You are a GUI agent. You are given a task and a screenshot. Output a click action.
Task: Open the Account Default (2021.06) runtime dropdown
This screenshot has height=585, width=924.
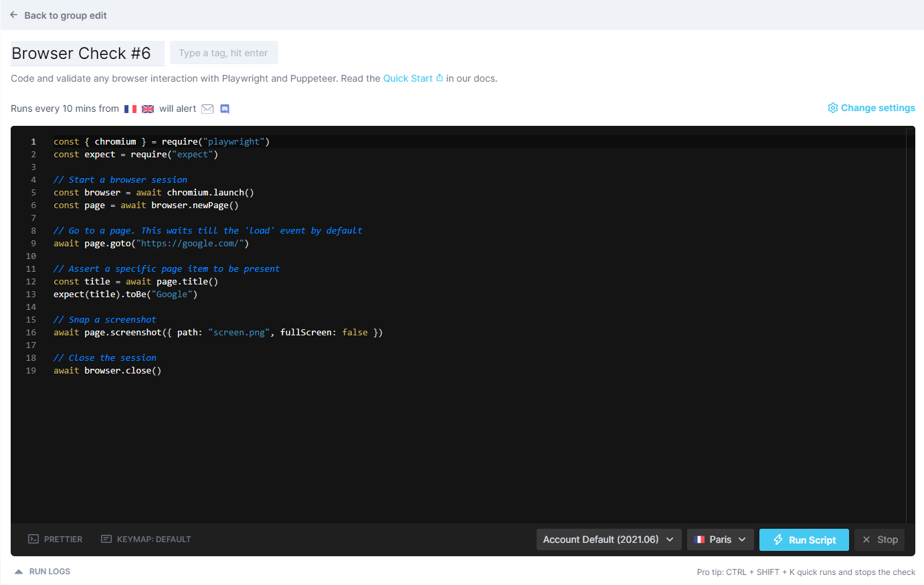tap(608, 539)
